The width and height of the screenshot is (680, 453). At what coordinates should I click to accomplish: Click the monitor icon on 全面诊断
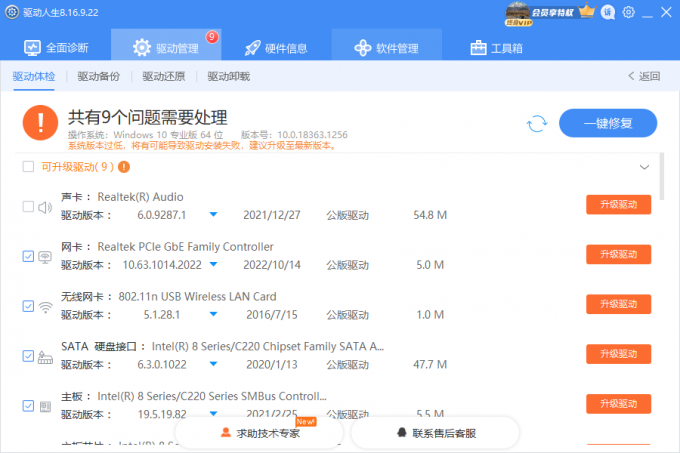pos(32,48)
